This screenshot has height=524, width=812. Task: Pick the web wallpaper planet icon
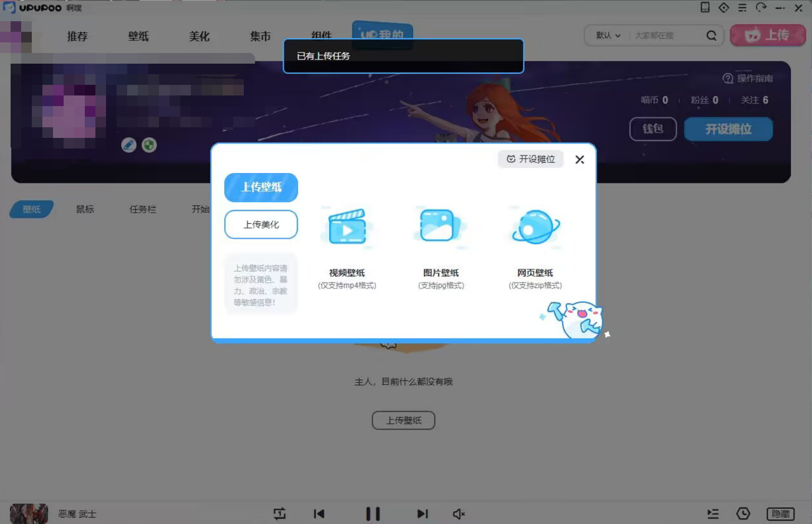click(535, 227)
